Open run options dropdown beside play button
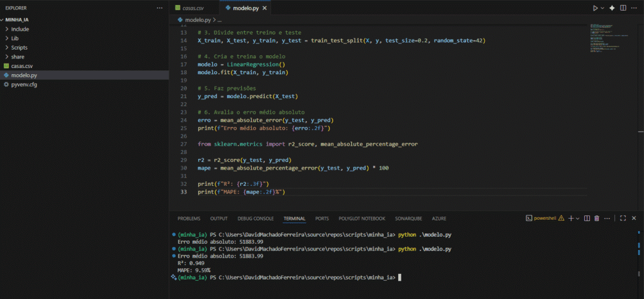 602,8
